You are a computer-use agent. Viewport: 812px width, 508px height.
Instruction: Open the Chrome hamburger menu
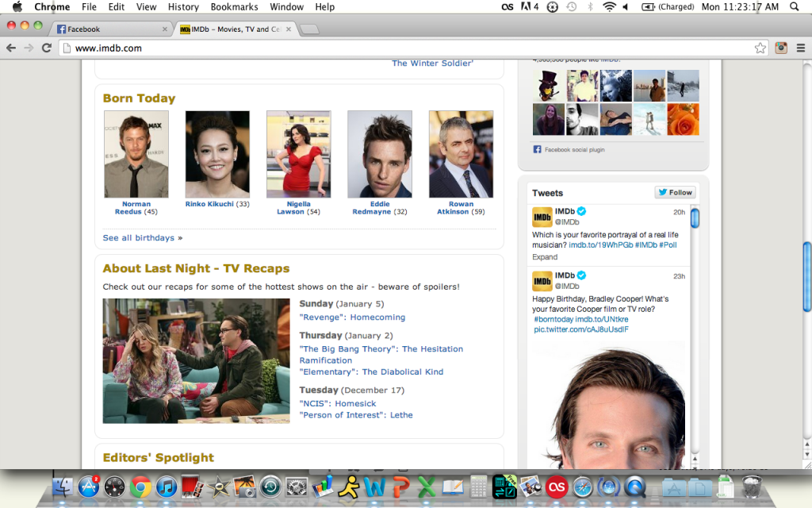click(x=799, y=48)
